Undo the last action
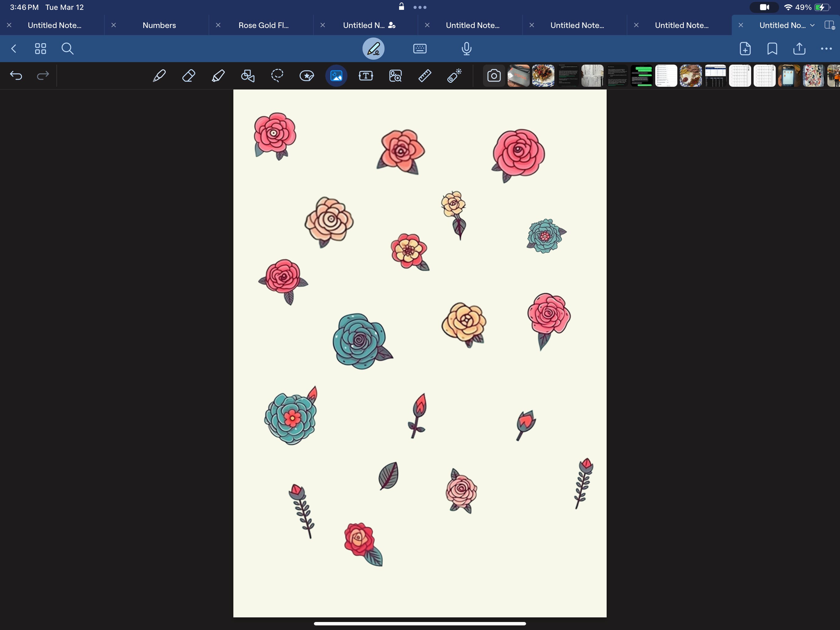840x630 pixels. tap(16, 76)
